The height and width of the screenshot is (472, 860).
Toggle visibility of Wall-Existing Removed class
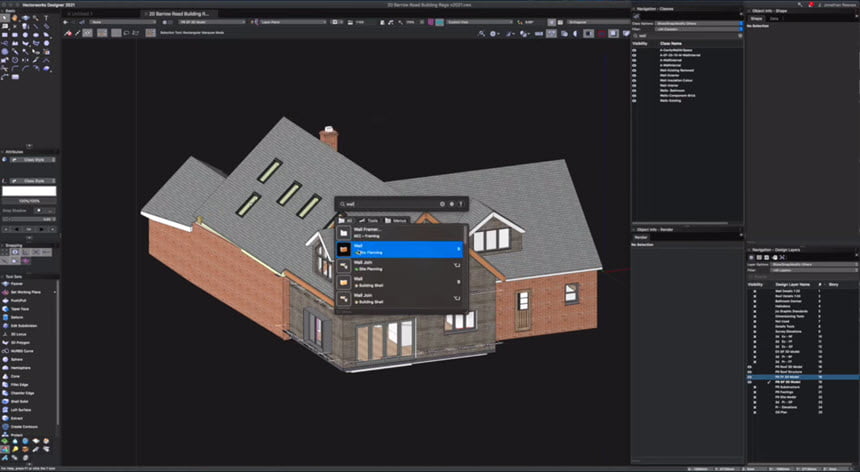[x=635, y=70]
